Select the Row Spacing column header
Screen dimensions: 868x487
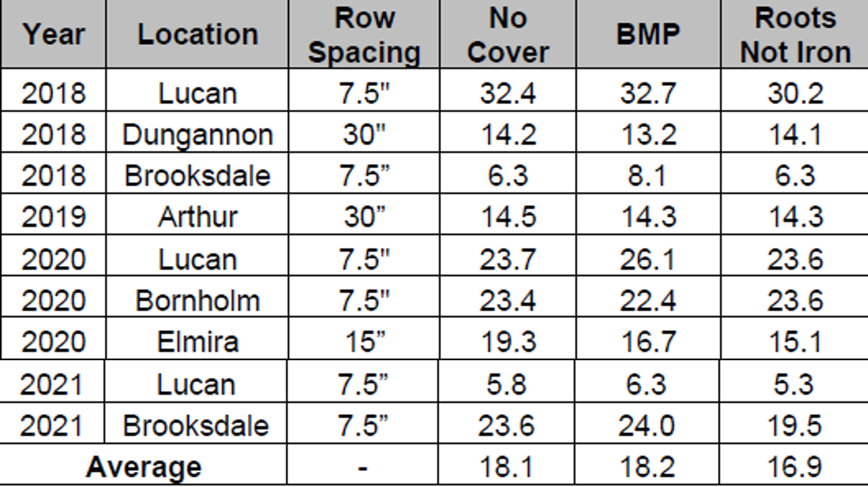364,34
